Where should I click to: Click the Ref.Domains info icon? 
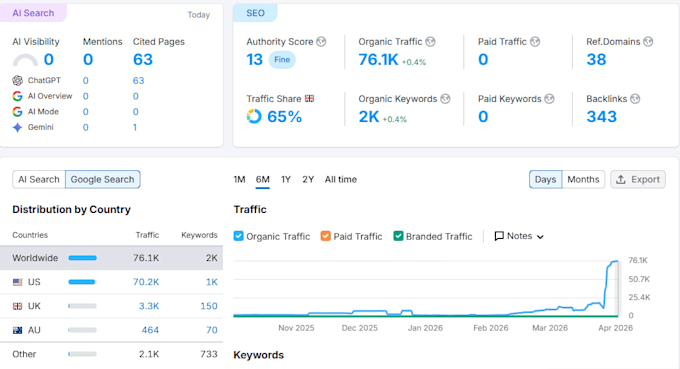pos(648,42)
